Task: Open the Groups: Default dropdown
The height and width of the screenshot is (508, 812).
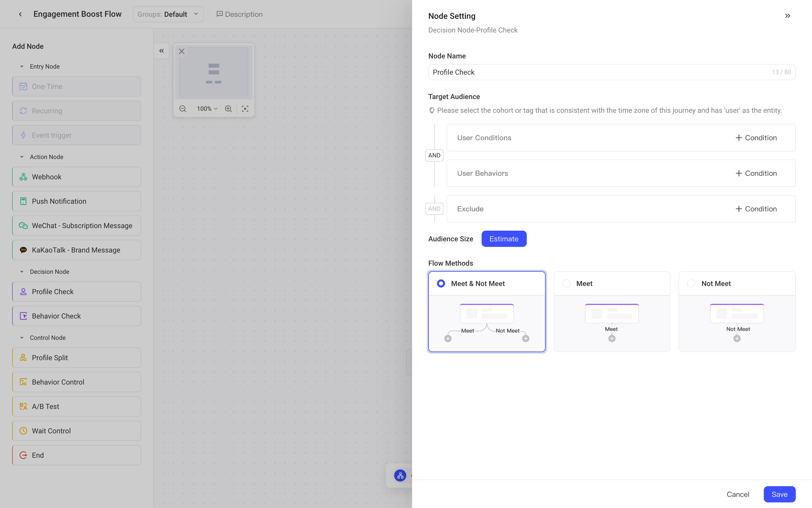Action: coord(168,14)
